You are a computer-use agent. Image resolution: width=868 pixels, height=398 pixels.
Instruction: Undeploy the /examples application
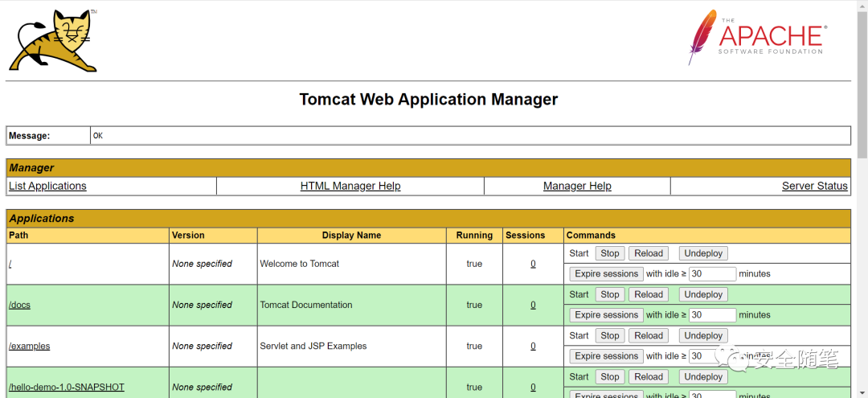pyautogui.click(x=703, y=335)
